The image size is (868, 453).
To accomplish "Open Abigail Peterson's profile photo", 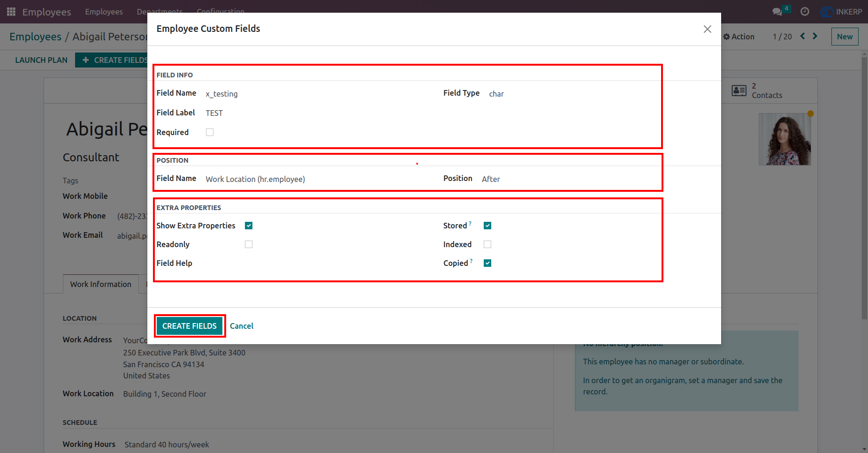I will 785,139.
